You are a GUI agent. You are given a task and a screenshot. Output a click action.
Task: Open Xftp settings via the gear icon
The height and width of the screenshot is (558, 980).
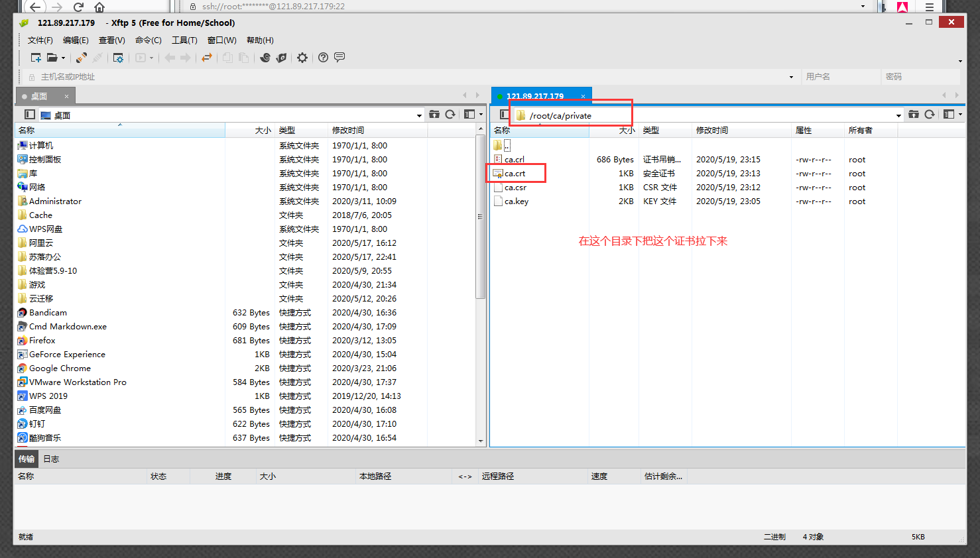pyautogui.click(x=302, y=58)
